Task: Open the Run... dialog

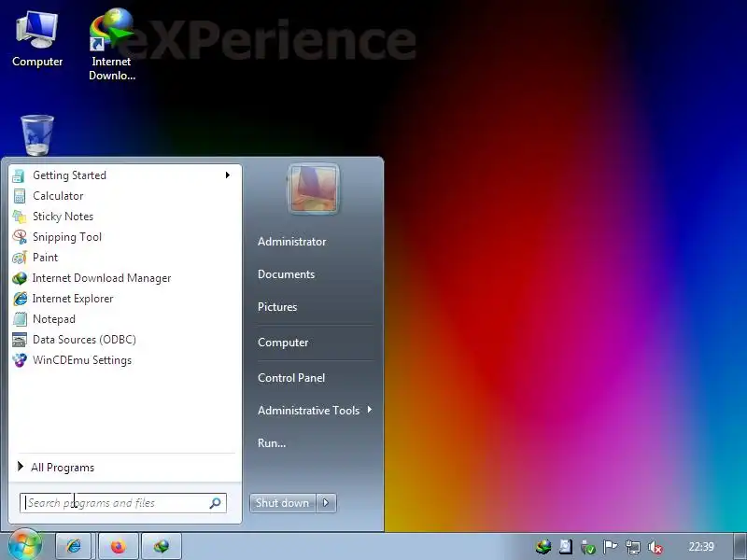Action: [272, 442]
